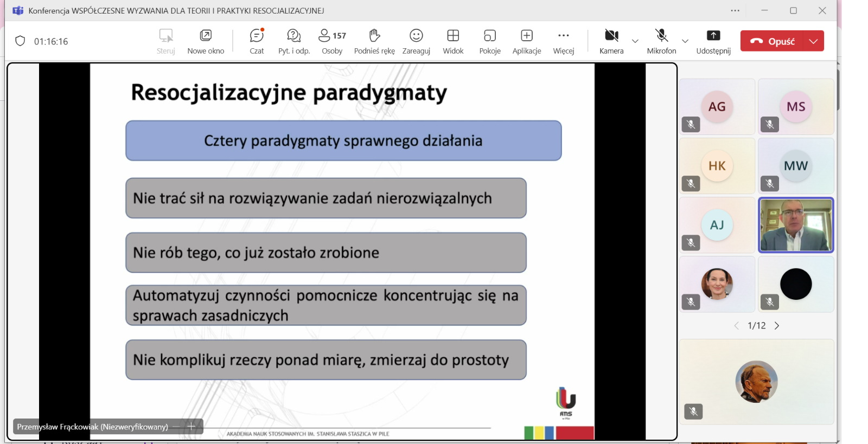The width and height of the screenshot is (868, 444).
Task: Raise hand with Podnieś rękę
Action: (x=374, y=41)
